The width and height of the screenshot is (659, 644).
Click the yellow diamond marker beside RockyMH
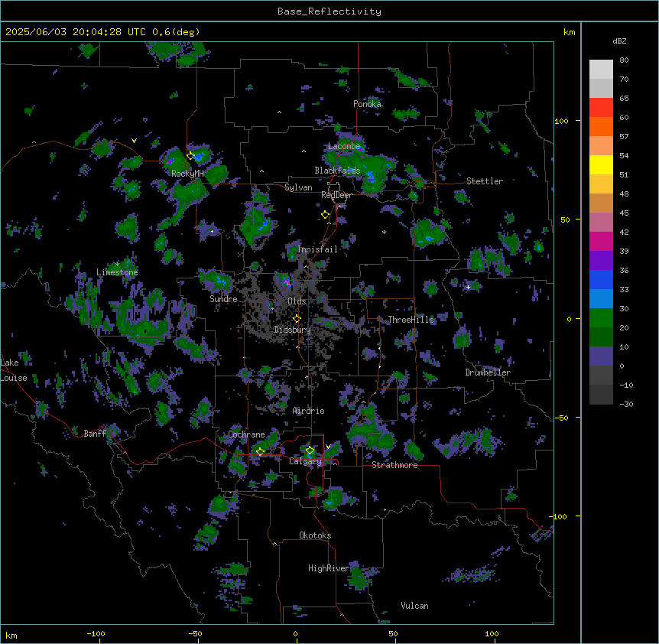(x=190, y=155)
